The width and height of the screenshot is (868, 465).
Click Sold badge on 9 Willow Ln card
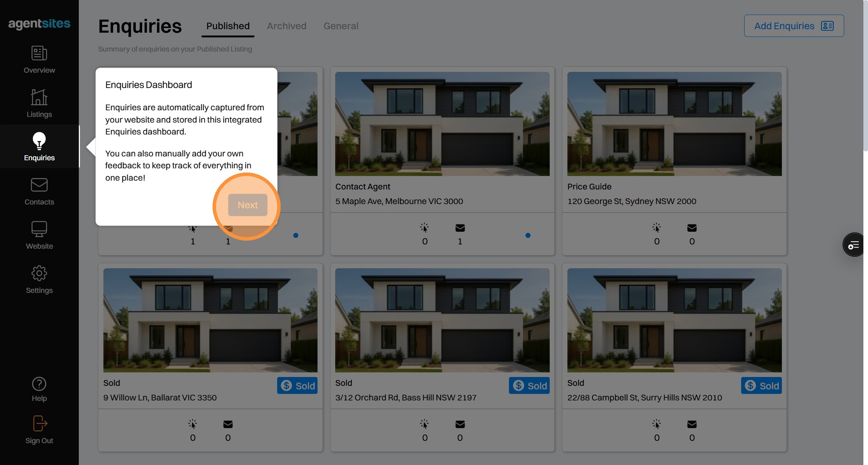coord(297,385)
